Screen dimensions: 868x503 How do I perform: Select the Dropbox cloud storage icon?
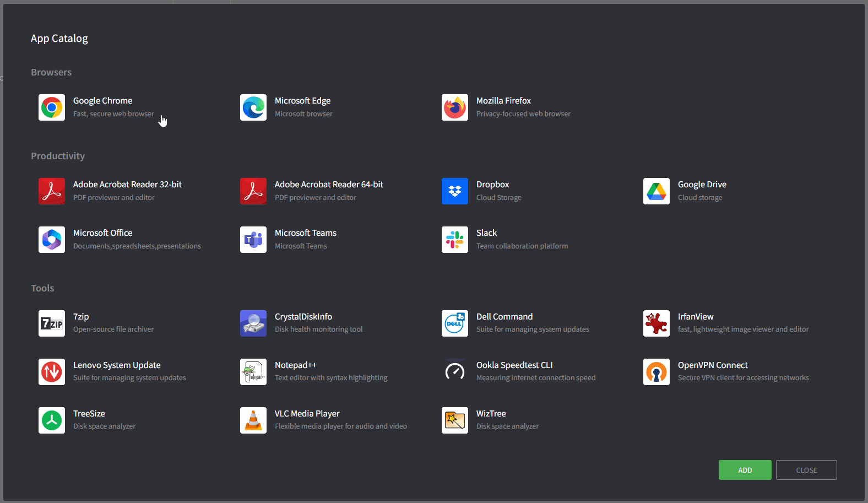[x=455, y=191]
